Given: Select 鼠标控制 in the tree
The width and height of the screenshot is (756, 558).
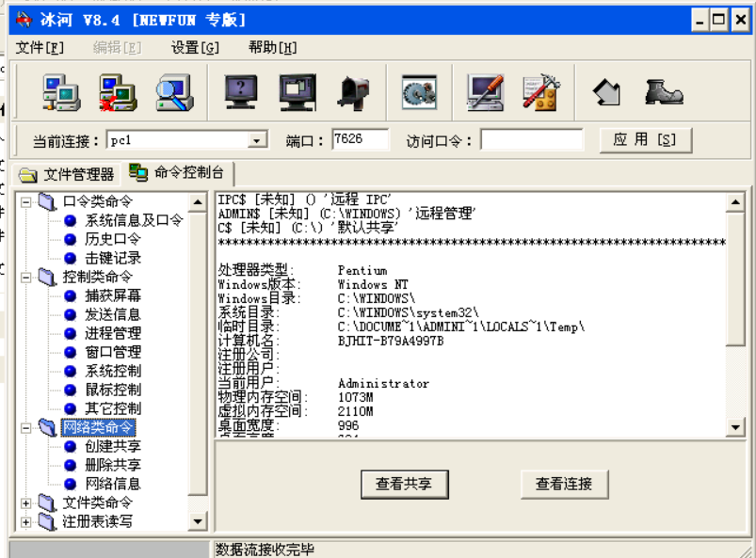Looking at the screenshot, I should [x=113, y=390].
